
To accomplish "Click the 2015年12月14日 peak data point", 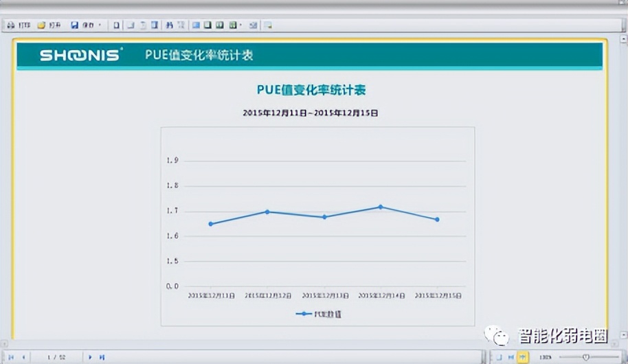I will (381, 207).
